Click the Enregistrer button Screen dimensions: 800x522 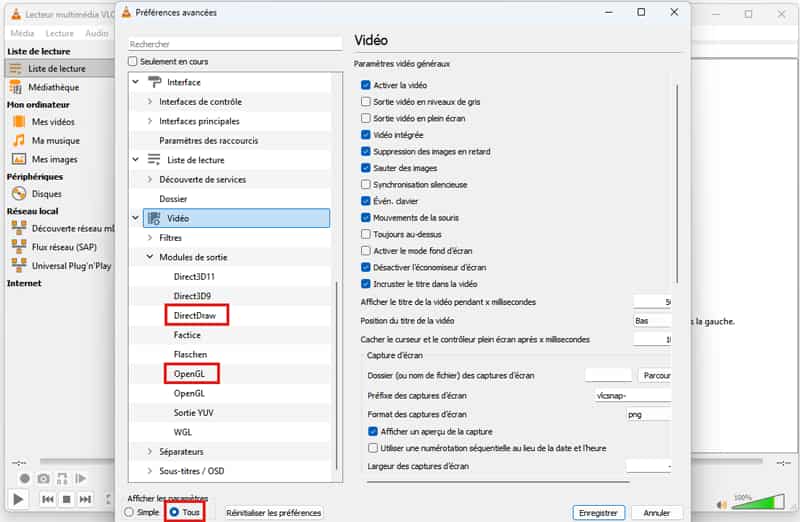click(599, 512)
